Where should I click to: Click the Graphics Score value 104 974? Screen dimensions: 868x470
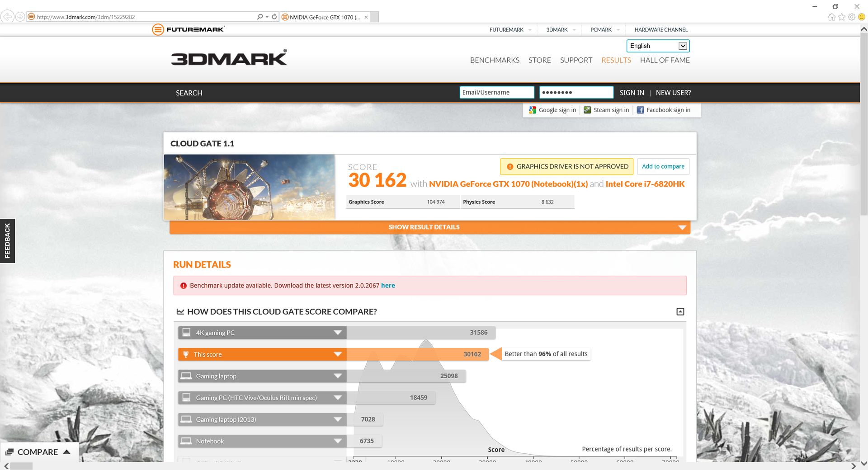coord(436,202)
